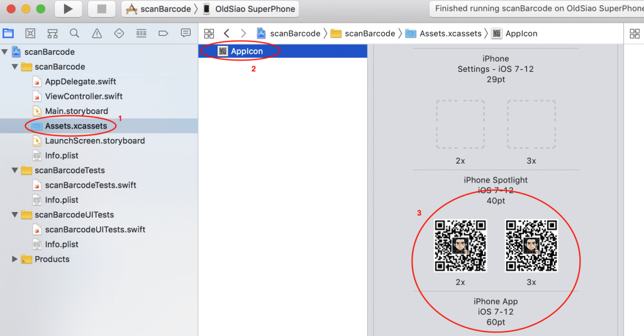The width and height of the screenshot is (644, 336).
Task: Open the Find navigator magnifier
Action: click(74, 33)
